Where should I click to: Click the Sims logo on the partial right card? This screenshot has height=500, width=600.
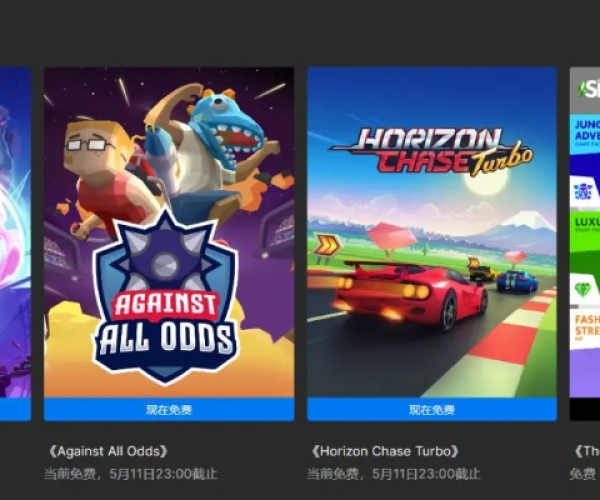coord(589,90)
